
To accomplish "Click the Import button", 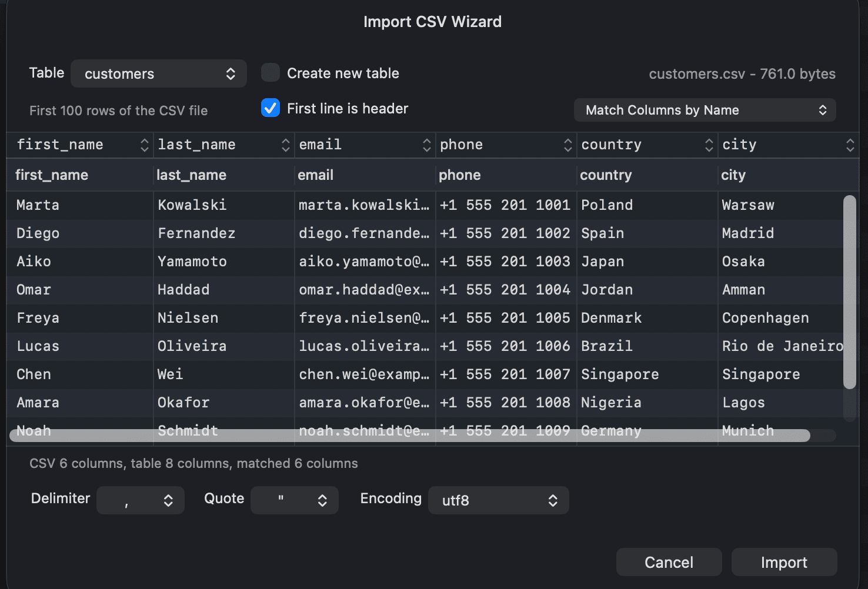I will coord(784,562).
